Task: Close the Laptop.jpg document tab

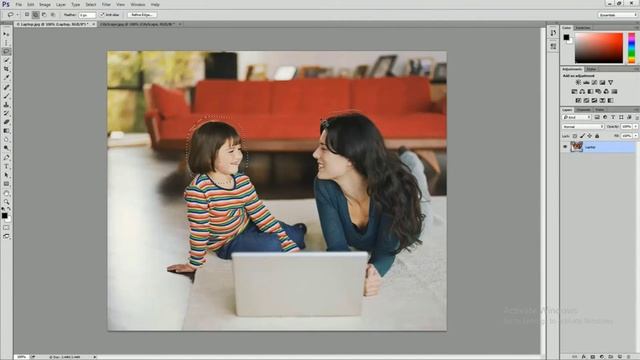Action: coord(93,24)
